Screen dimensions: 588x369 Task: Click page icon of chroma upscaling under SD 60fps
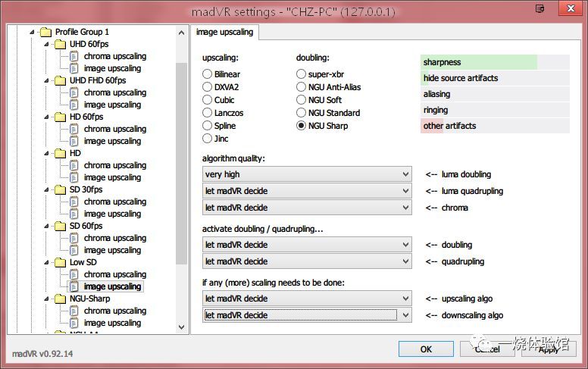pos(73,238)
